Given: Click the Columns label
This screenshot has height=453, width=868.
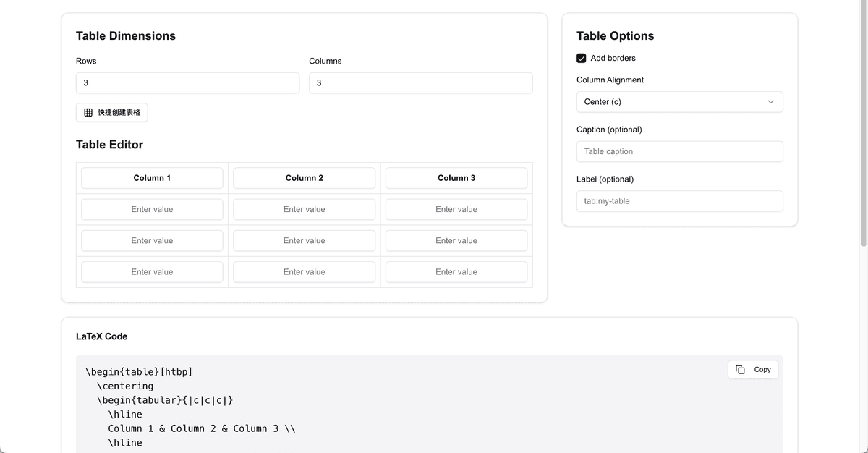Looking at the screenshot, I should pyautogui.click(x=325, y=61).
